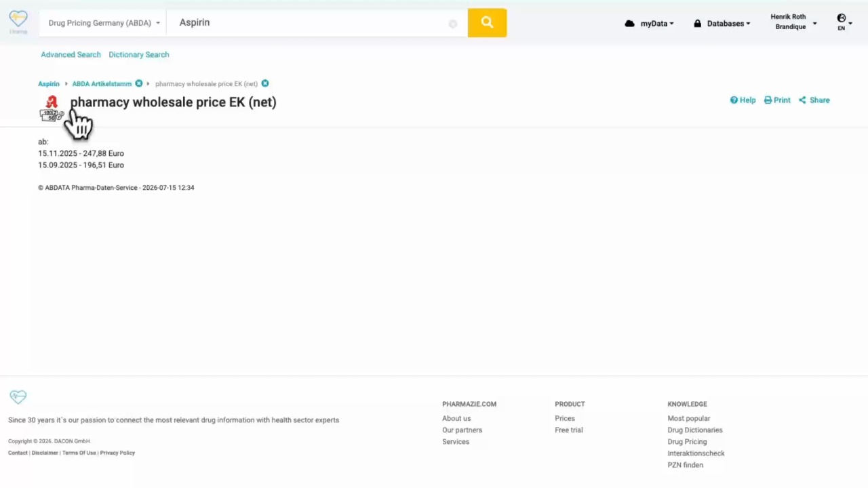Viewport: 868px width, 488px height.
Task: Open the Henrik Roth Brandique account menu
Action: point(793,22)
